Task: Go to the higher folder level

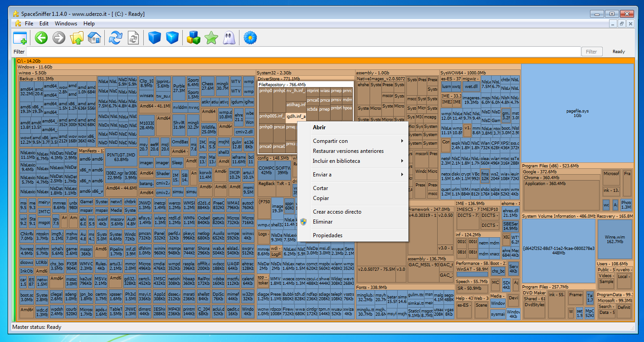Action: [x=77, y=38]
